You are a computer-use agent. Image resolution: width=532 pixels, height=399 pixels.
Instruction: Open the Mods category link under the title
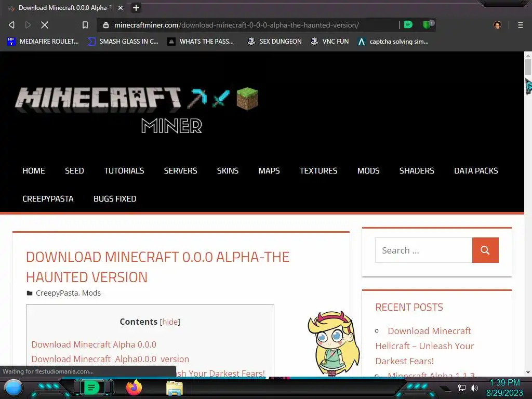coord(91,293)
